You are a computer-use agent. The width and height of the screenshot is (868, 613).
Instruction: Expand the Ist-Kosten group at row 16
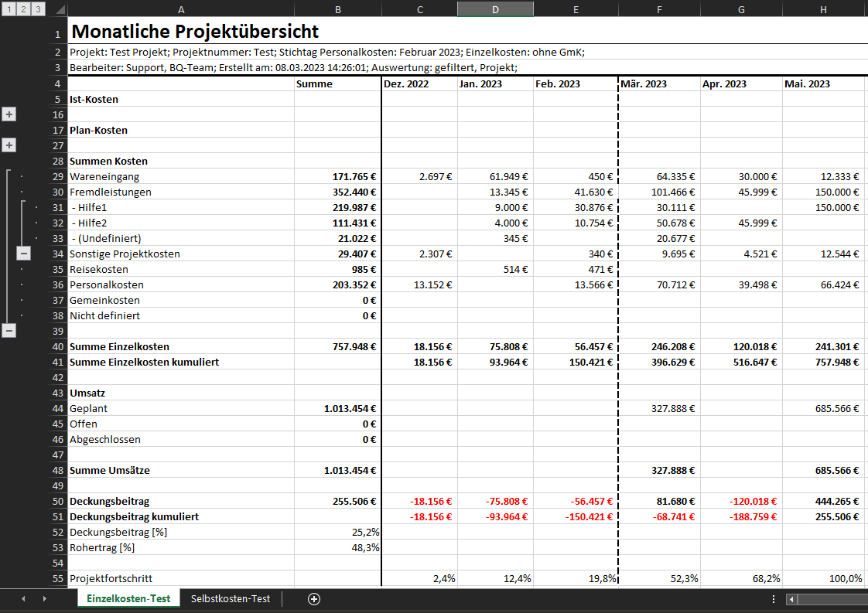9,114
